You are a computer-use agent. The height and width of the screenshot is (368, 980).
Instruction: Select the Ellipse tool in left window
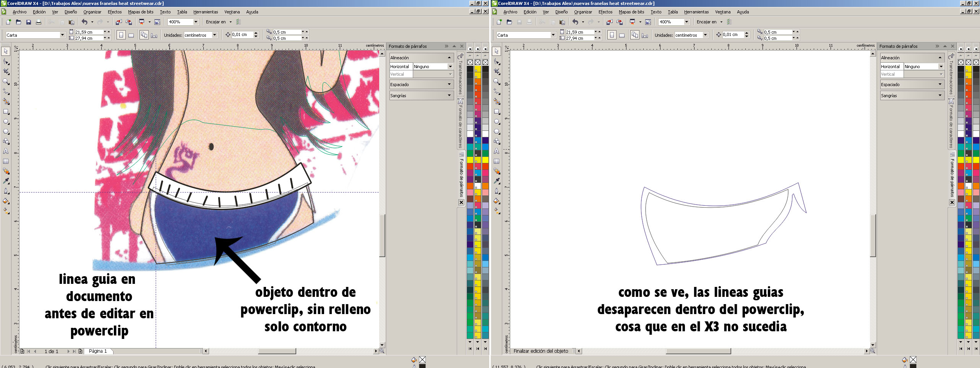(x=6, y=121)
